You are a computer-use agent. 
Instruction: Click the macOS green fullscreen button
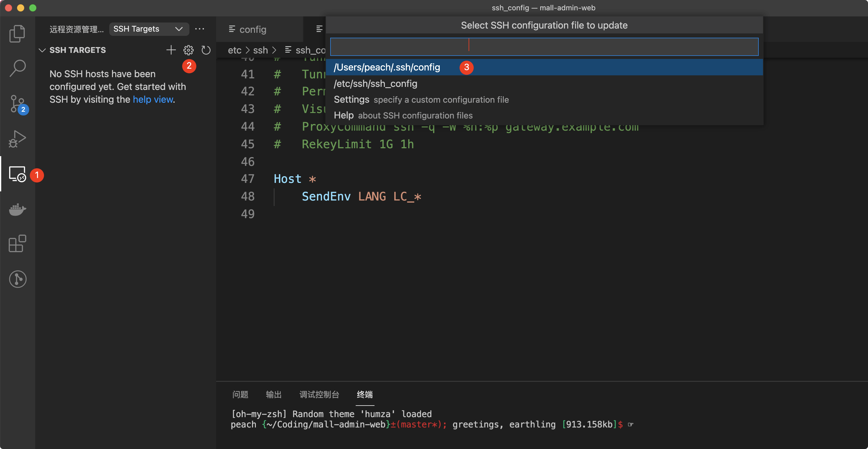pos(33,8)
